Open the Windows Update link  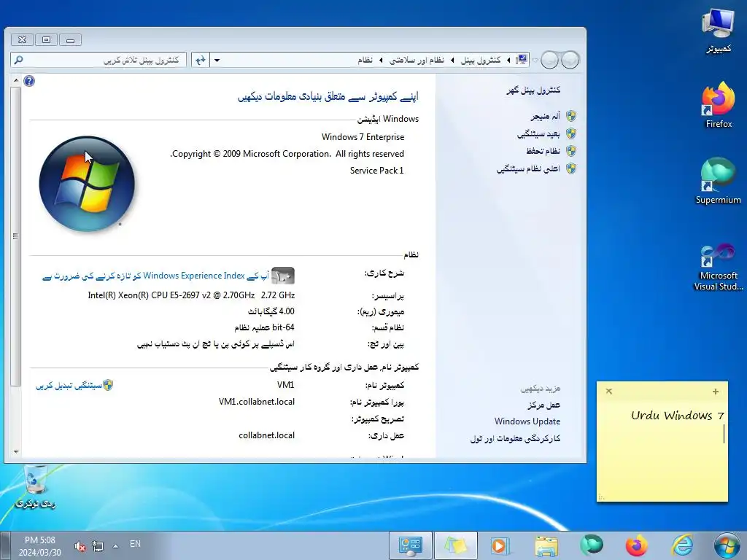click(x=527, y=421)
